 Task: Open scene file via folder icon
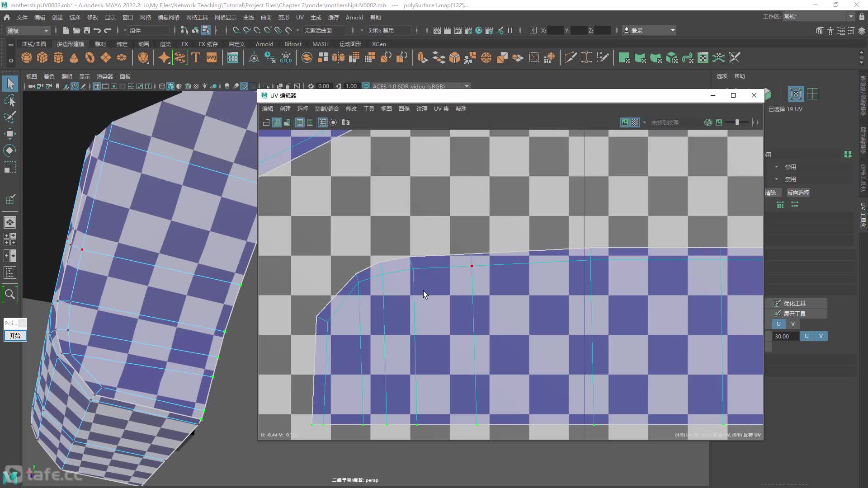[76, 30]
